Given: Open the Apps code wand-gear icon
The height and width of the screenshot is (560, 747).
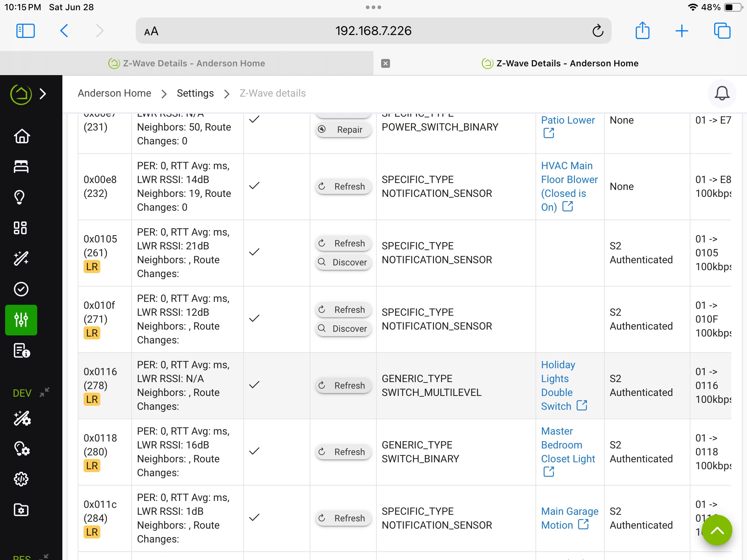Looking at the screenshot, I should click(x=22, y=418).
